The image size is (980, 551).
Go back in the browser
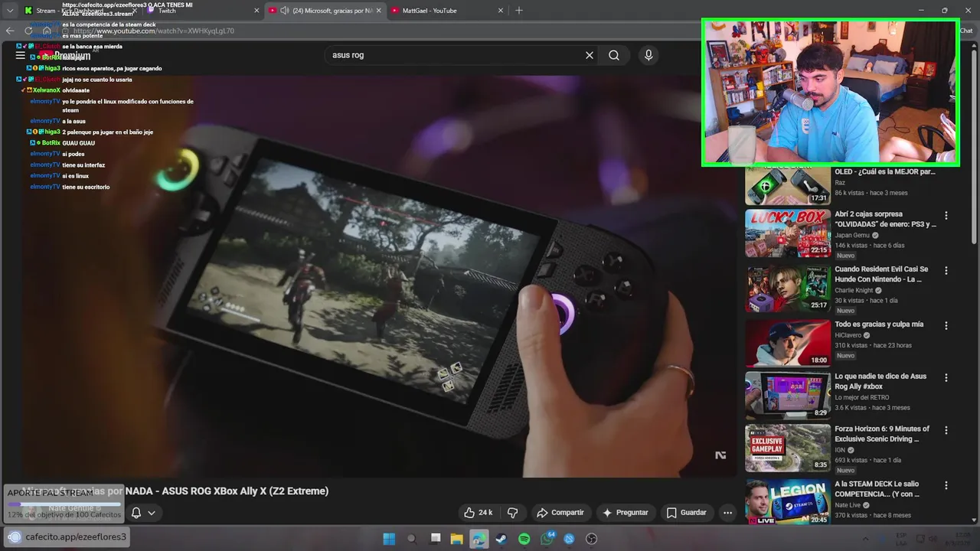pyautogui.click(x=10, y=31)
